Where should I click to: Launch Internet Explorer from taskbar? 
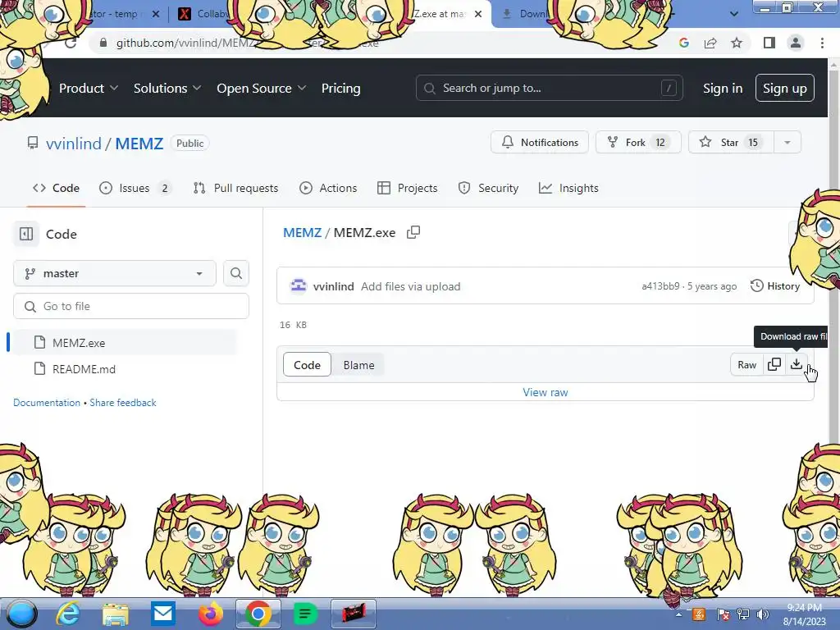pyautogui.click(x=68, y=614)
